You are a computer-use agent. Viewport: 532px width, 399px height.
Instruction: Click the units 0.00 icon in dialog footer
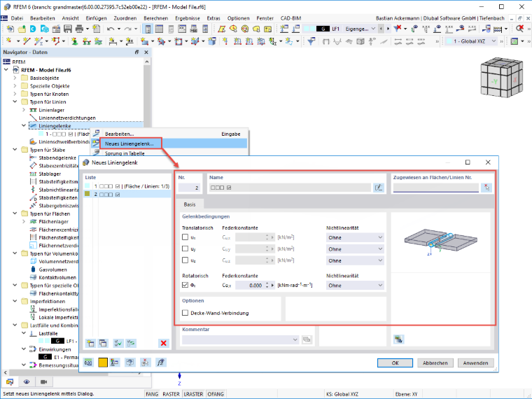pos(89,363)
